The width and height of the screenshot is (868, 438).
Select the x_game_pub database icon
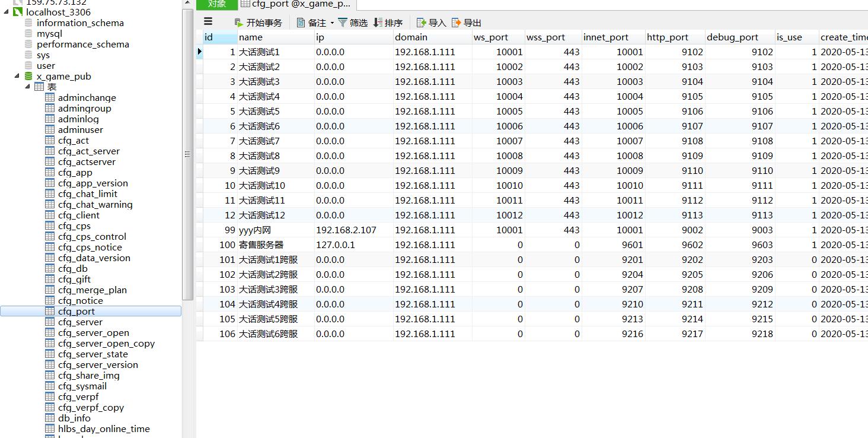click(x=29, y=77)
